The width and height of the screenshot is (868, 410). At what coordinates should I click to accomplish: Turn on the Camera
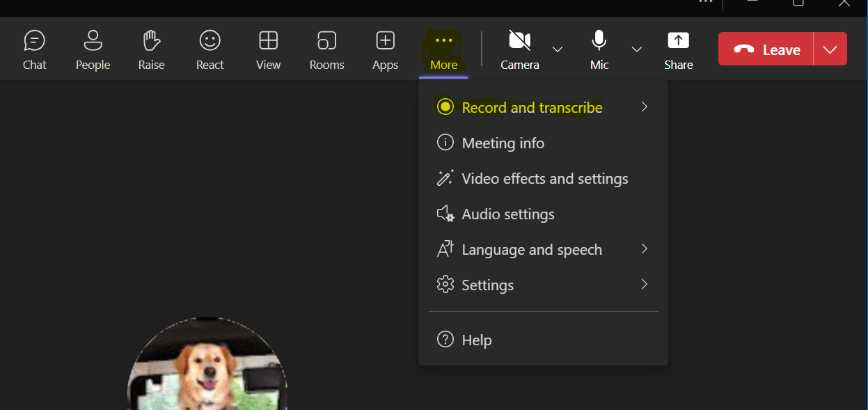(520, 50)
